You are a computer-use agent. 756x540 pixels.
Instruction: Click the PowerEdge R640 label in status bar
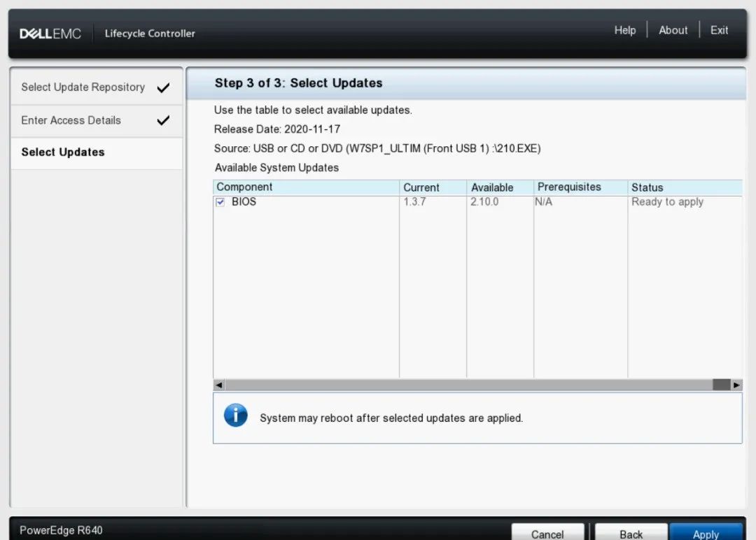click(61, 530)
